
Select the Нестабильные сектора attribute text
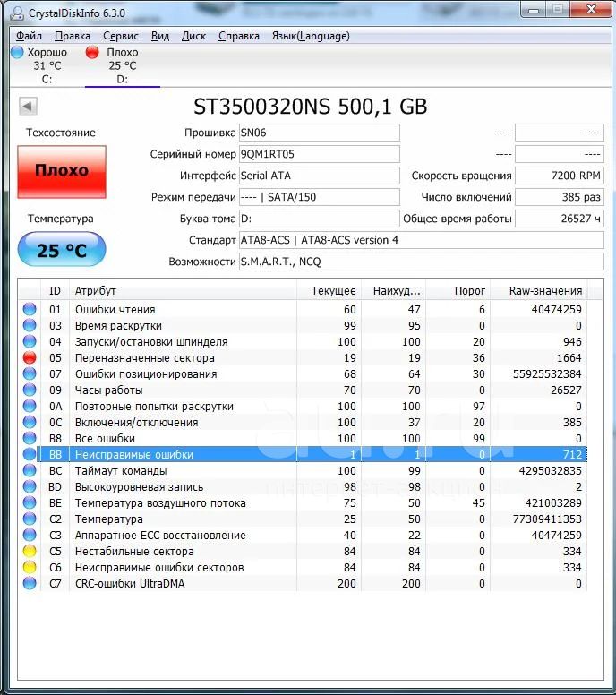[x=134, y=552]
